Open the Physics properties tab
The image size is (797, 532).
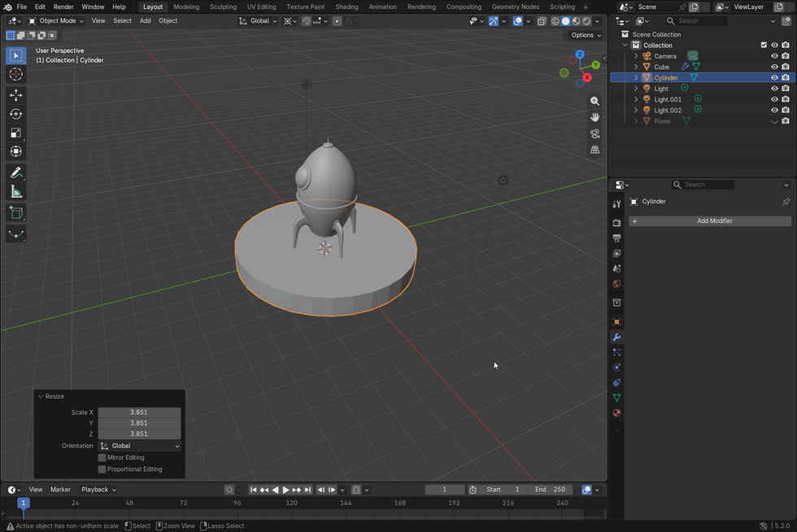click(x=616, y=367)
